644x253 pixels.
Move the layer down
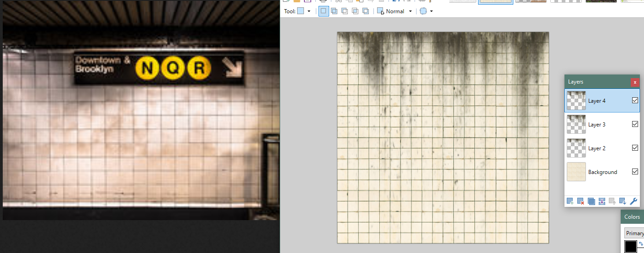click(x=623, y=201)
